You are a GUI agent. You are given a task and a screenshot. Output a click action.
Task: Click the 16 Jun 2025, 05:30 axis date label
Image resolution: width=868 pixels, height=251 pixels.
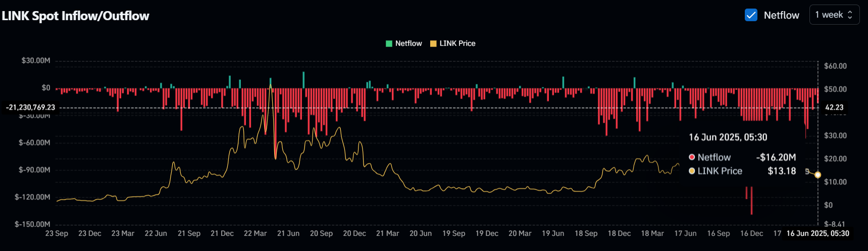pos(818,233)
